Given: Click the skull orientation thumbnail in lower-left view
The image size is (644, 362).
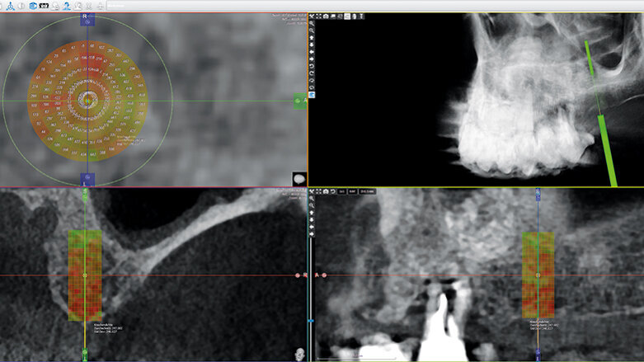Looking at the screenshot, I should pos(300,355).
